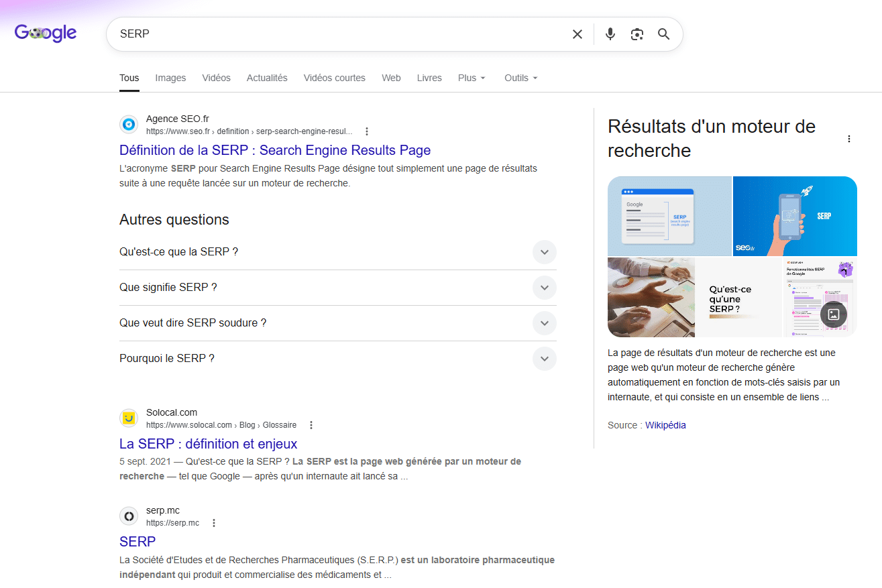Click the serp.mc site favicon
This screenshot has width=882, height=588.
(x=129, y=516)
